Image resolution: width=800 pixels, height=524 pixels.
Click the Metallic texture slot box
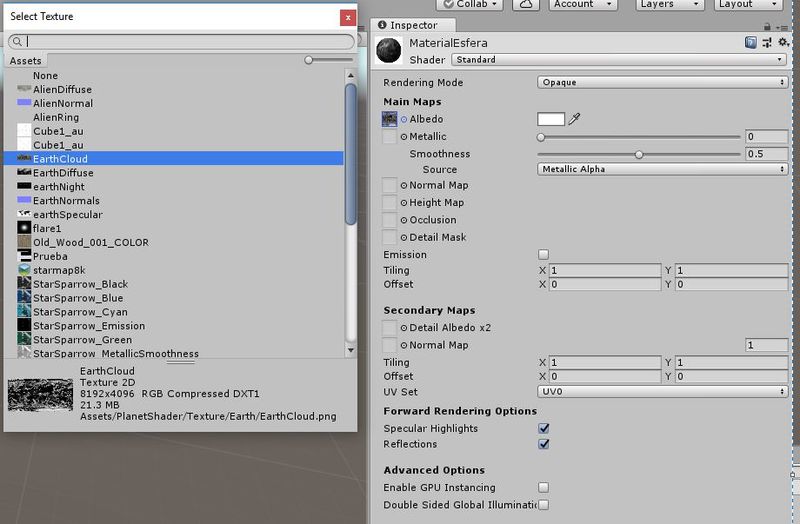tap(389, 136)
